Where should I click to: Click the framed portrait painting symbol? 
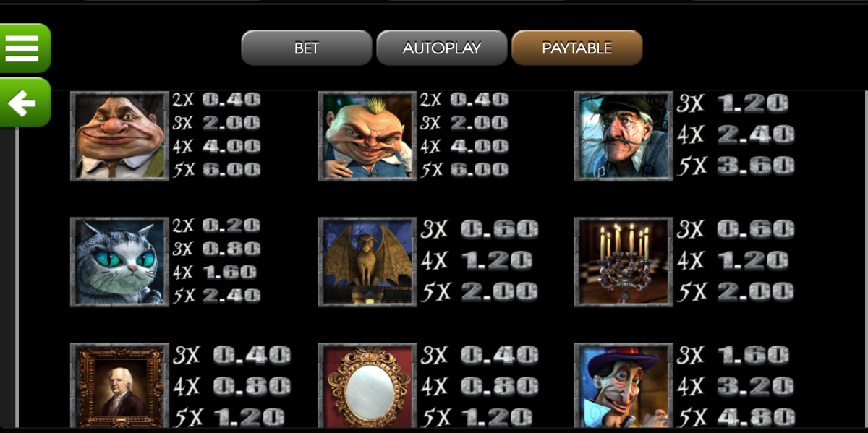[120, 387]
